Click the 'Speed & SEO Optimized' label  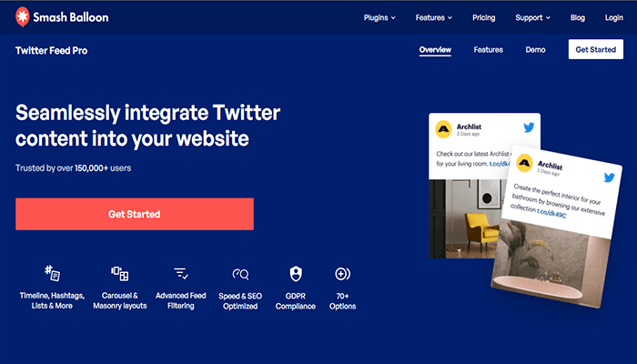(x=240, y=301)
